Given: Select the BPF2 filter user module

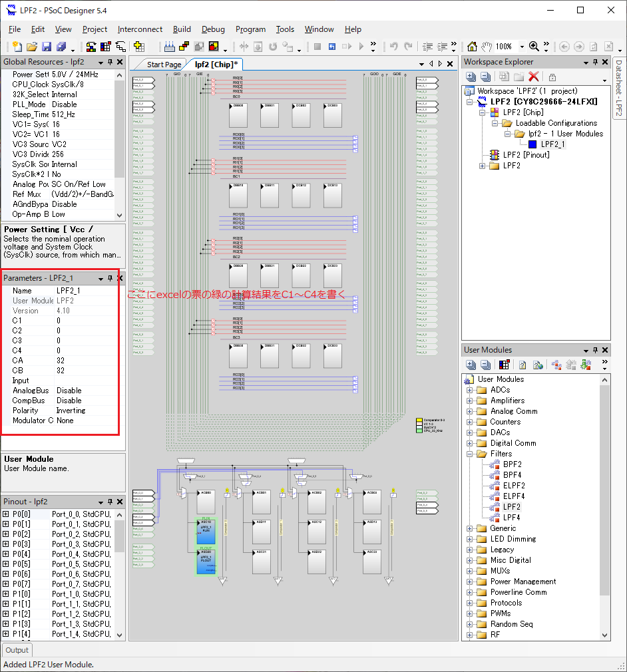Looking at the screenshot, I should tap(512, 464).
